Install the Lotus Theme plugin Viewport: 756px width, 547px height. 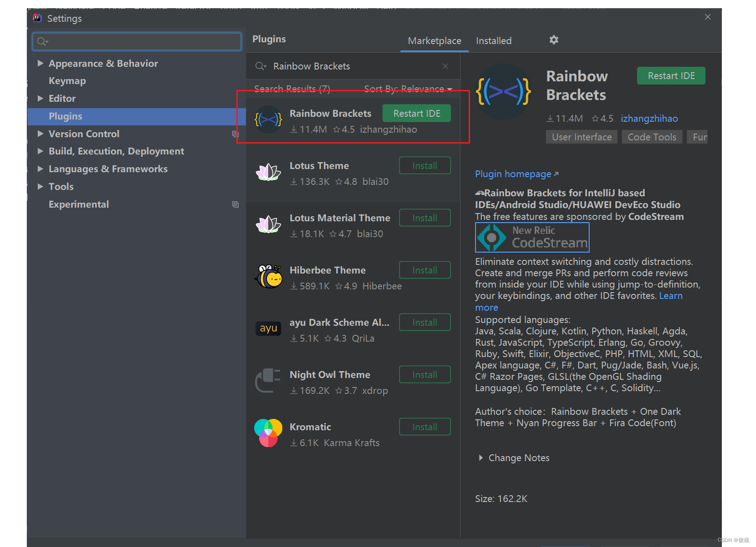point(425,166)
